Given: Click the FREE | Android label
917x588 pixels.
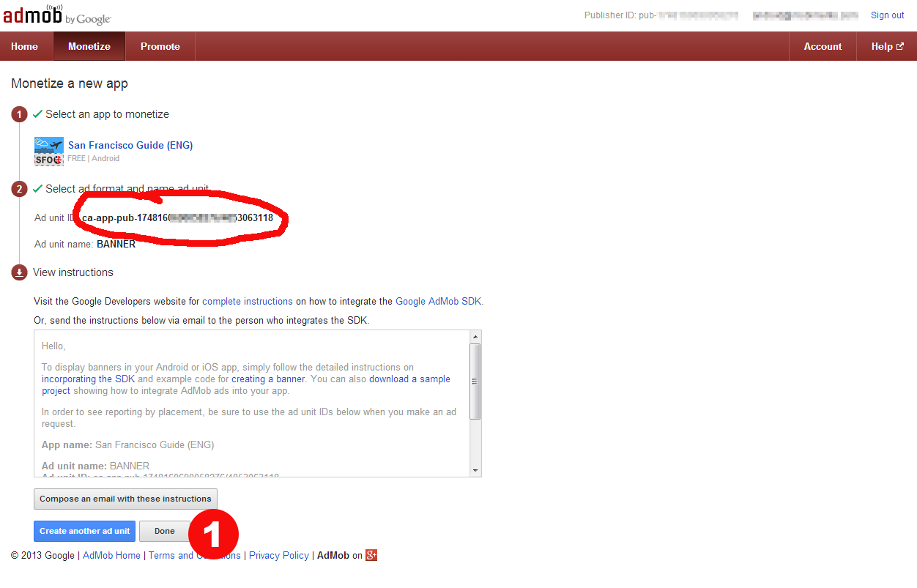Looking at the screenshot, I should [93, 158].
